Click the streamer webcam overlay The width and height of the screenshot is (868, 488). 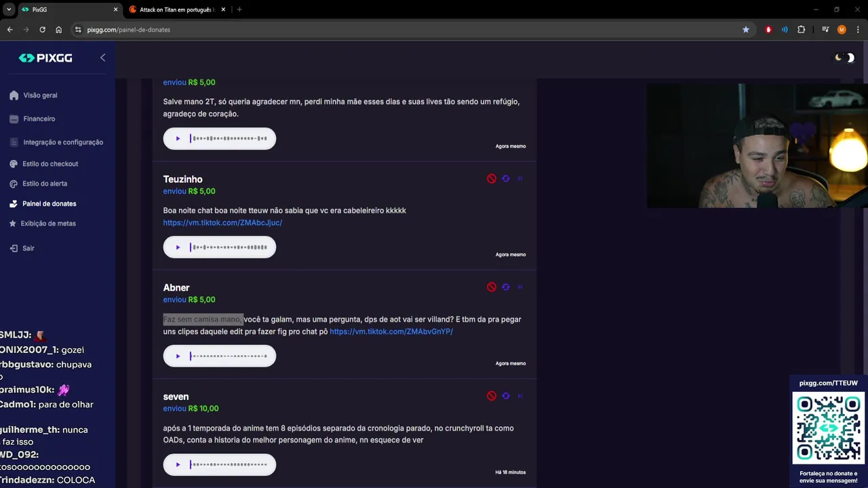pyautogui.click(x=757, y=146)
